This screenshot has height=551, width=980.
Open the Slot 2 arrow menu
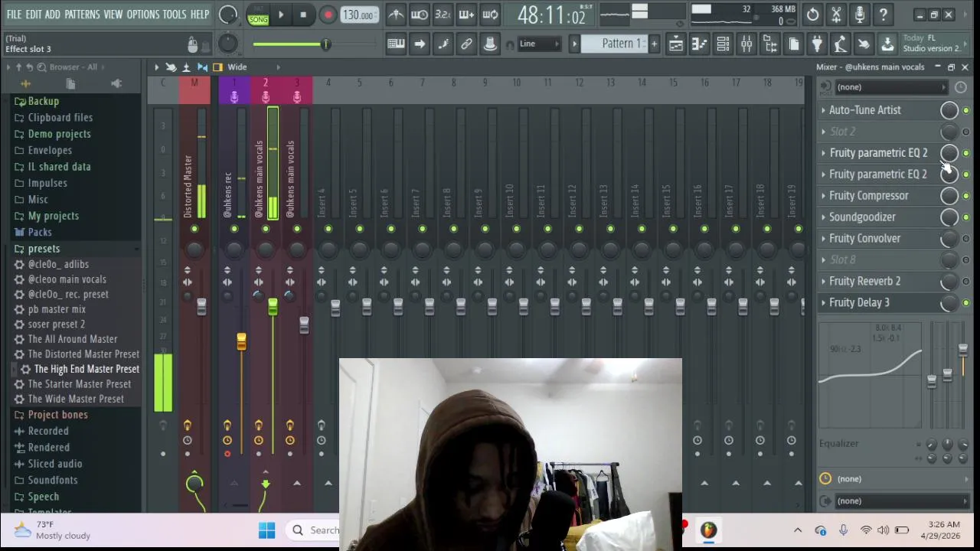pyautogui.click(x=824, y=132)
